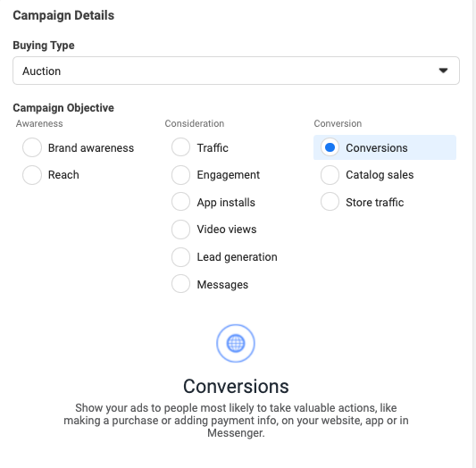Select Catalog sales objective
476x468 pixels.
330,175
